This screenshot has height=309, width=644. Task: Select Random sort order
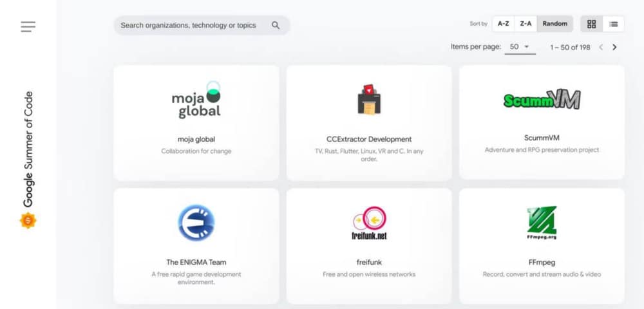point(555,24)
